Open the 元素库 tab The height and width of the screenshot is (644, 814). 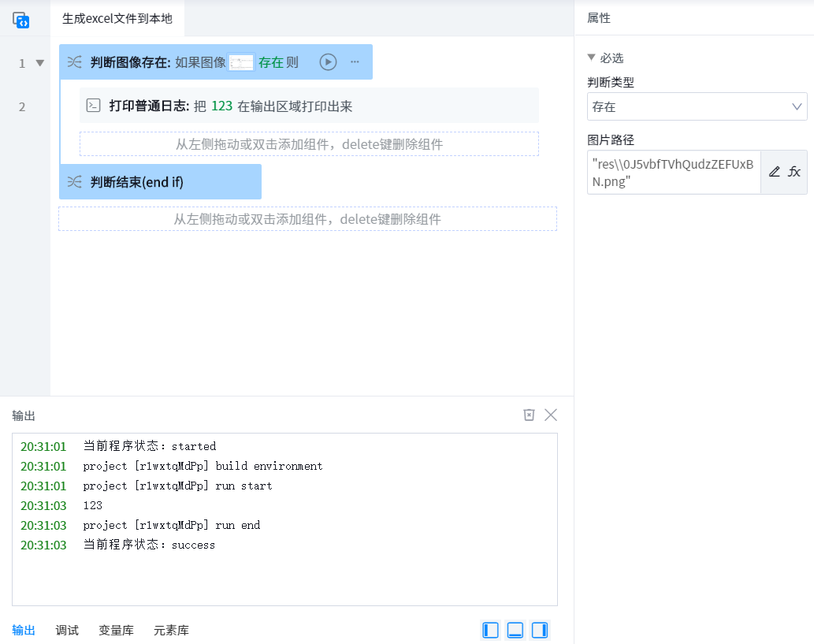pyautogui.click(x=171, y=631)
